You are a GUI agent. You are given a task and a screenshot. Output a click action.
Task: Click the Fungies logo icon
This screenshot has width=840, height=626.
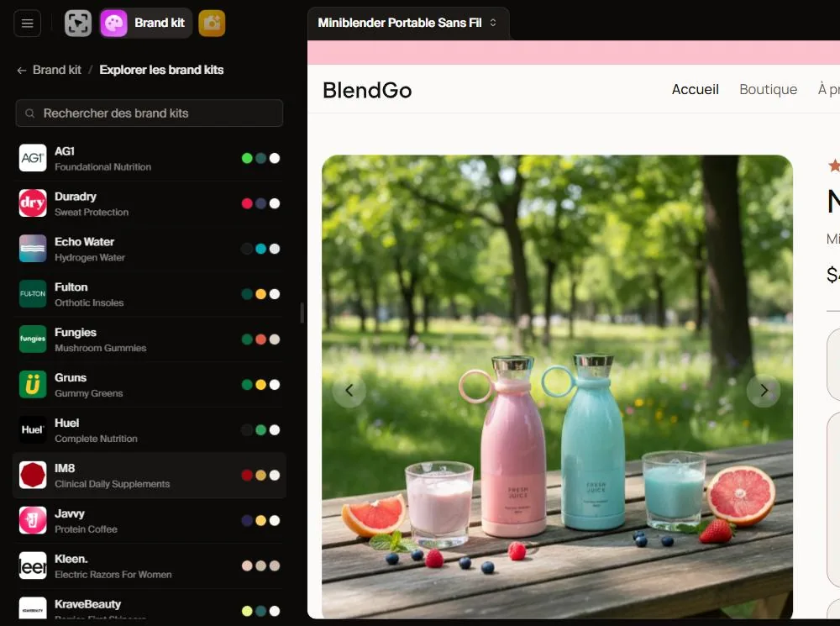(33, 339)
